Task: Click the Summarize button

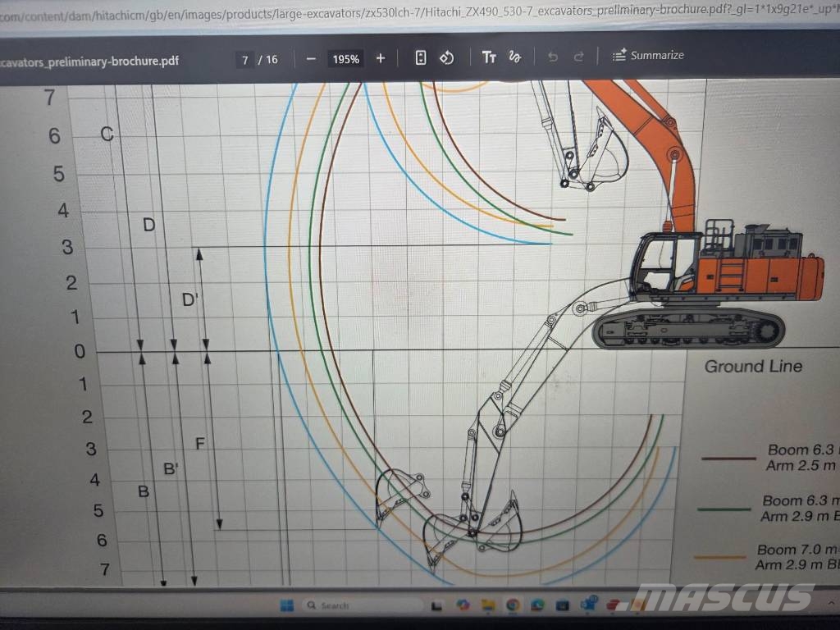Action: tap(648, 55)
